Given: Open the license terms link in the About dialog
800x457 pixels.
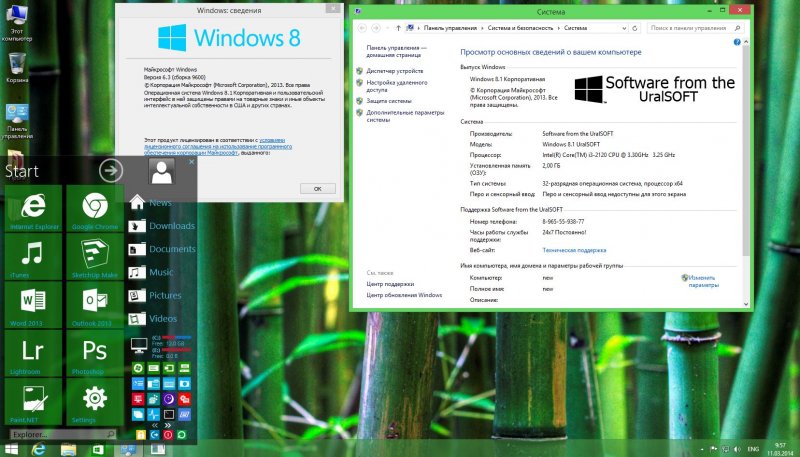Looking at the screenshot, I should click(218, 146).
